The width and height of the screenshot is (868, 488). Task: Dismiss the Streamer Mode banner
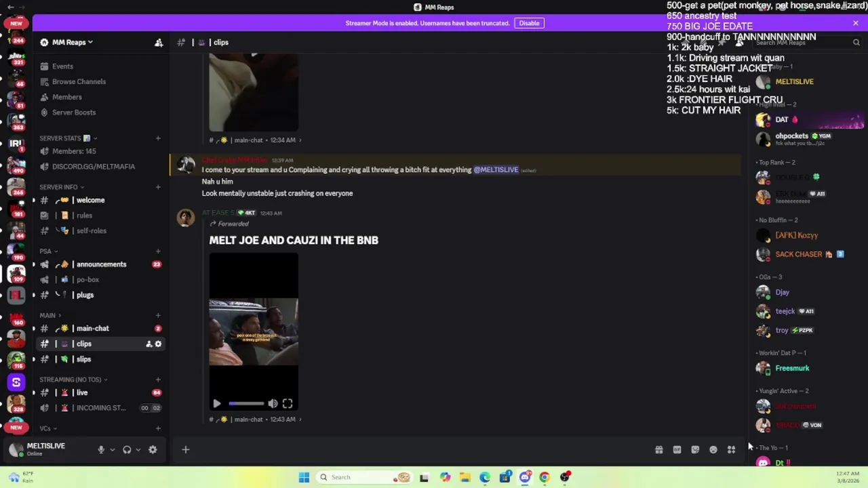point(856,23)
